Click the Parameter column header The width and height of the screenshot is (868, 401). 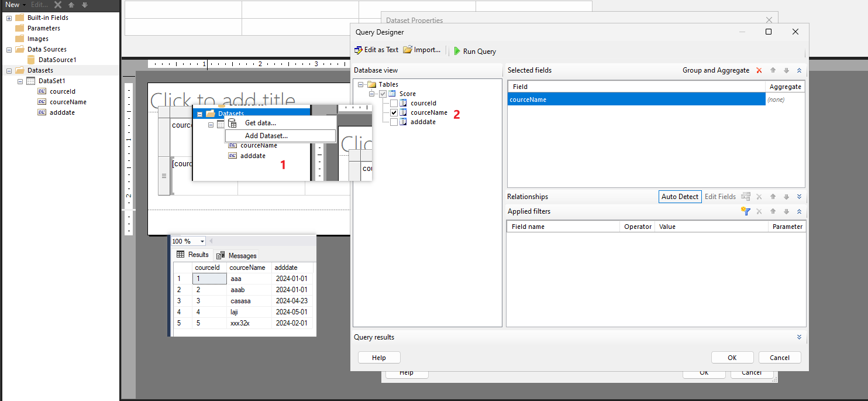click(x=787, y=227)
